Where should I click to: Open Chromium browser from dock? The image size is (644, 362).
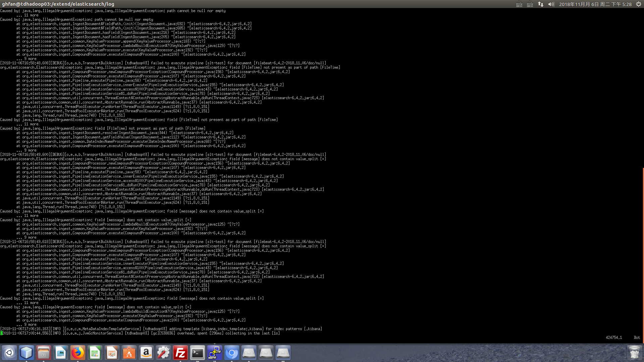coord(232,353)
